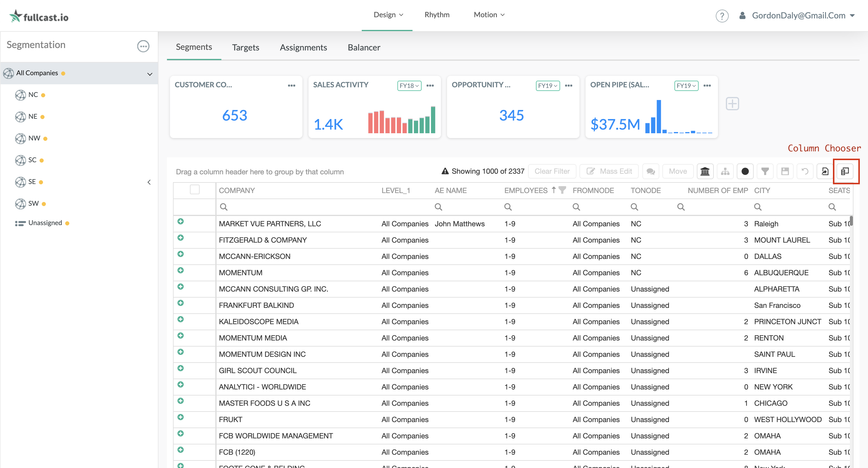Click the funnel filter toolbar icon
This screenshot has height=468, width=868.
click(x=765, y=171)
